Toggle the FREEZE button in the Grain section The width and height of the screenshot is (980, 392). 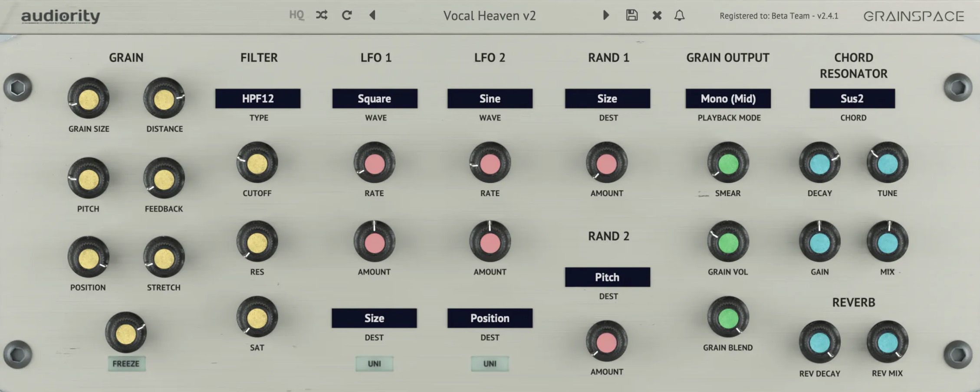[x=126, y=364]
